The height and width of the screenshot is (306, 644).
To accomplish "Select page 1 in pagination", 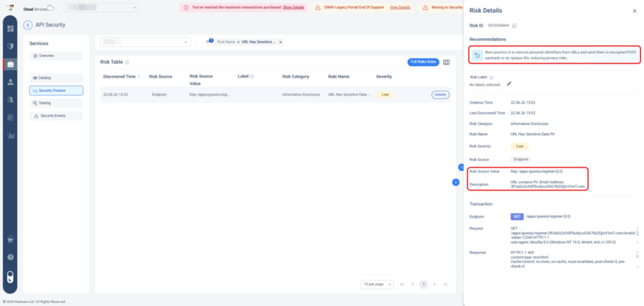I will pyautogui.click(x=424, y=284).
